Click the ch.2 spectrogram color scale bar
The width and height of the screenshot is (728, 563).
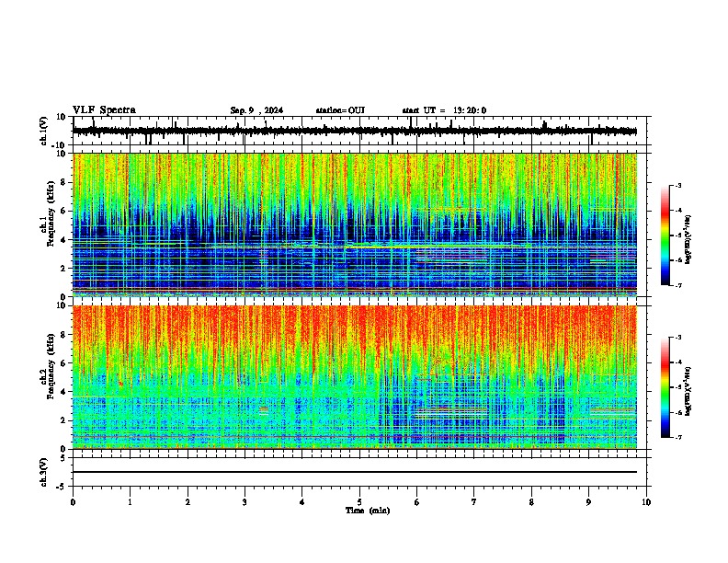(x=665, y=387)
